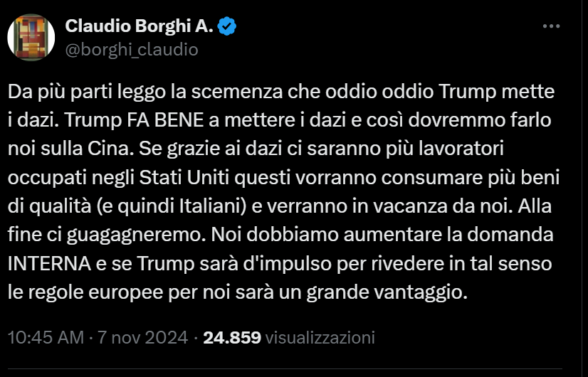
Task: Open the three-dot more options menu
Action: pos(552,26)
